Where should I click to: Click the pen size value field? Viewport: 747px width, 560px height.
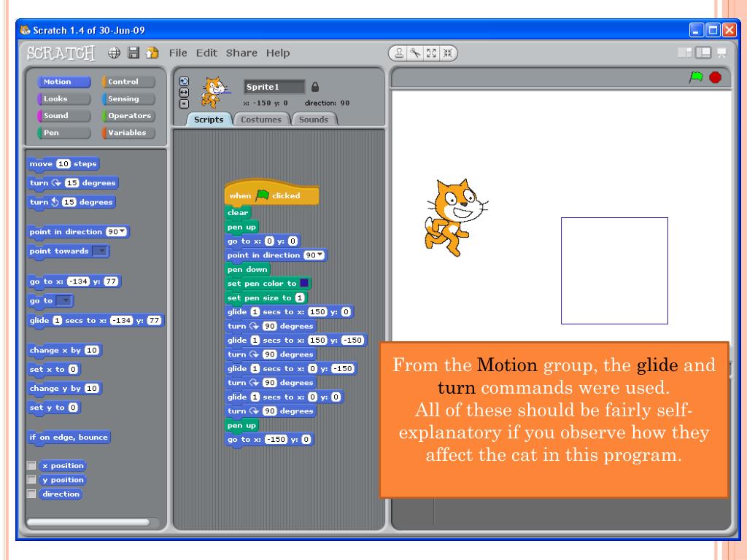[299, 297]
